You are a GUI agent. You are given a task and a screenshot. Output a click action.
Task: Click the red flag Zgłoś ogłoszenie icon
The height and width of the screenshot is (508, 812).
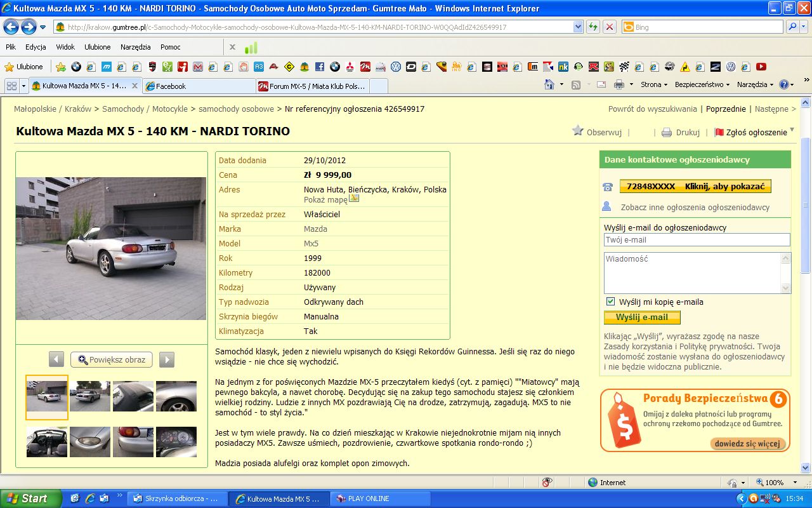[719, 133]
